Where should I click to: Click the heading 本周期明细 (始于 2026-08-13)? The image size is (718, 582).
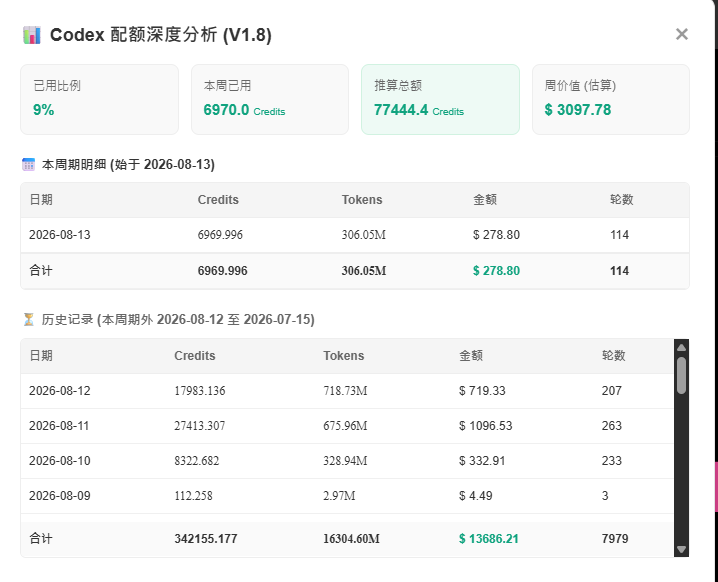128,164
